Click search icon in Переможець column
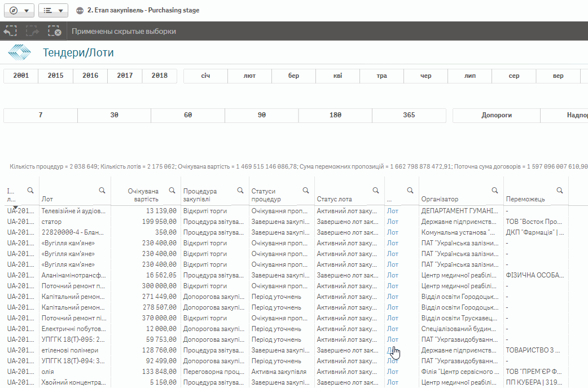The width and height of the screenshot is (588, 388). [x=559, y=190]
